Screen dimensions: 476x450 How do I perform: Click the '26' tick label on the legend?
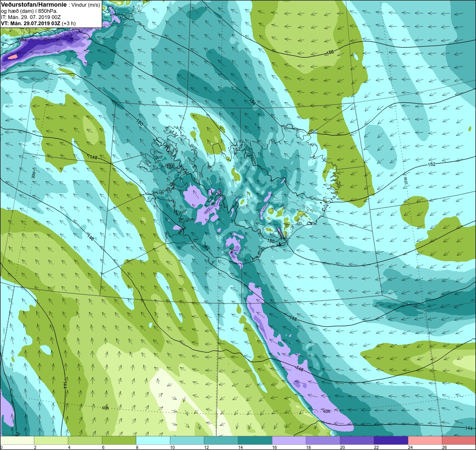[x=444, y=447]
